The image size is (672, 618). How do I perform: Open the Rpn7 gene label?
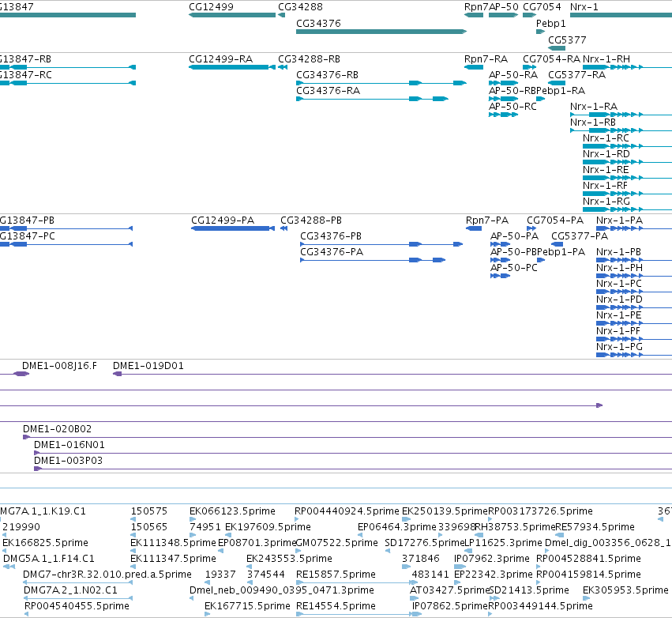[x=476, y=7]
